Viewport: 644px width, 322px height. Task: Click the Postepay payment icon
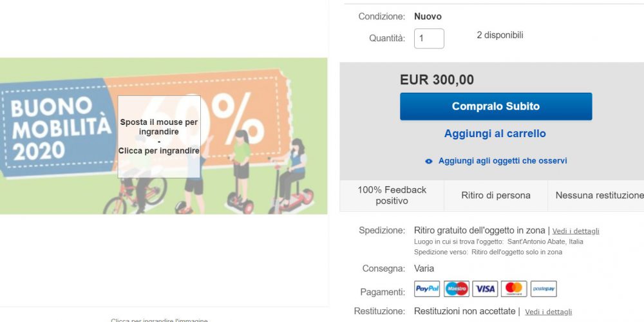[x=544, y=289]
